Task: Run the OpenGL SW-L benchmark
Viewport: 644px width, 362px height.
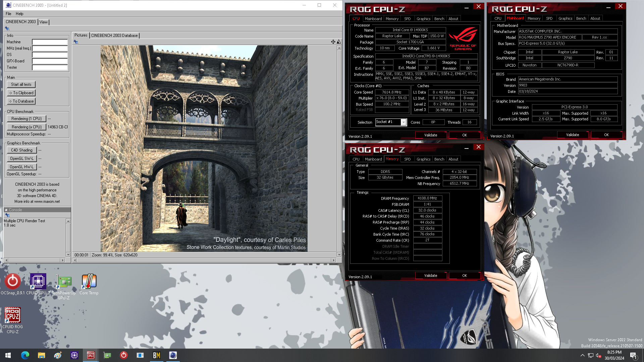Action: click(21, 159)
